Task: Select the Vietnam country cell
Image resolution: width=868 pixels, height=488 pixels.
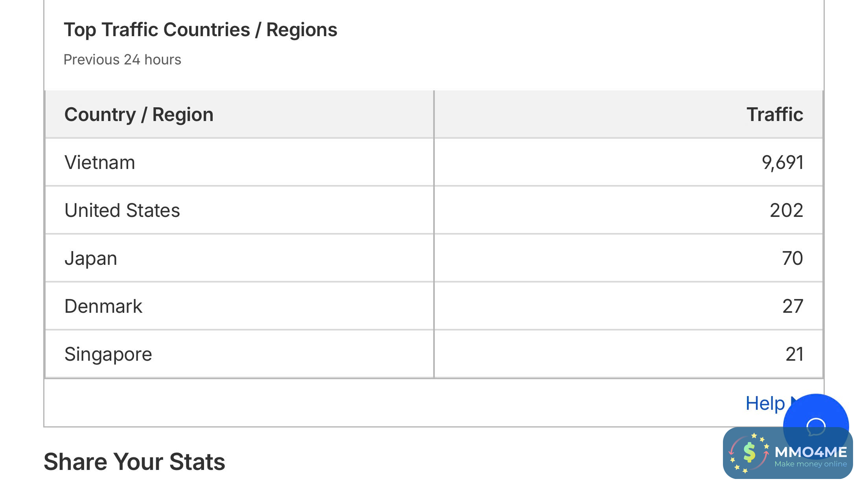Action: tap(100, 162)
